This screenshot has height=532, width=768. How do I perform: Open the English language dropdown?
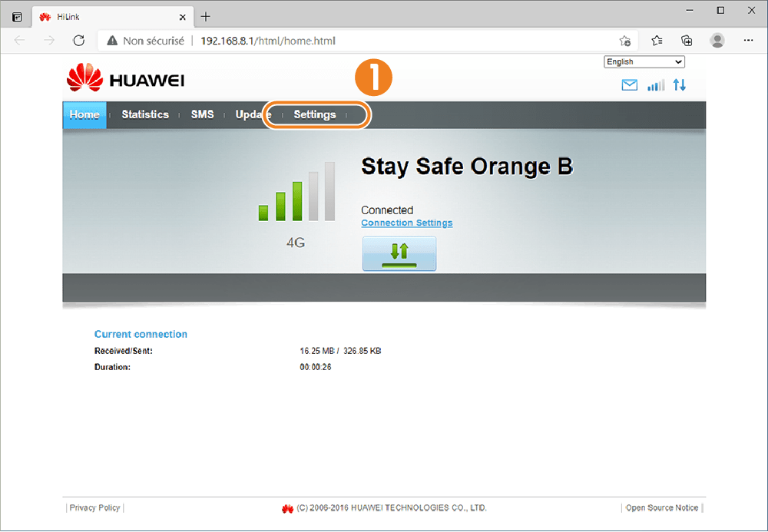644,61
